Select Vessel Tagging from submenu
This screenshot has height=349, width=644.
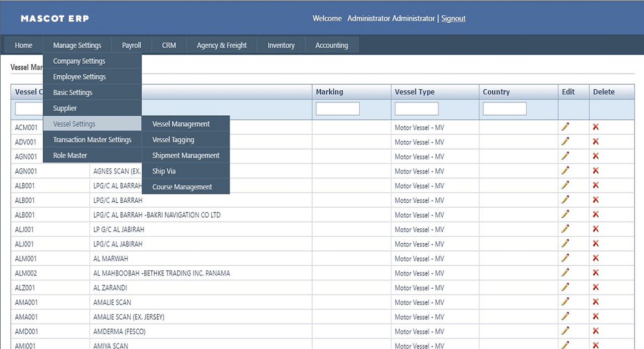[x=173, y=140]
